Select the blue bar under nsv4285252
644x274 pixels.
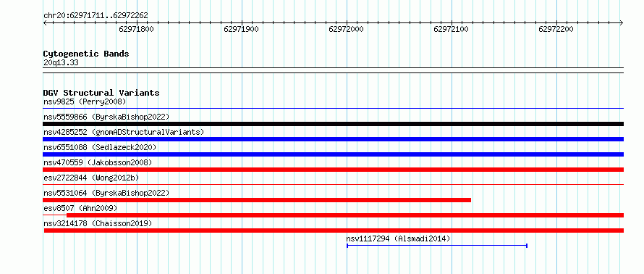tap(334, 139)
